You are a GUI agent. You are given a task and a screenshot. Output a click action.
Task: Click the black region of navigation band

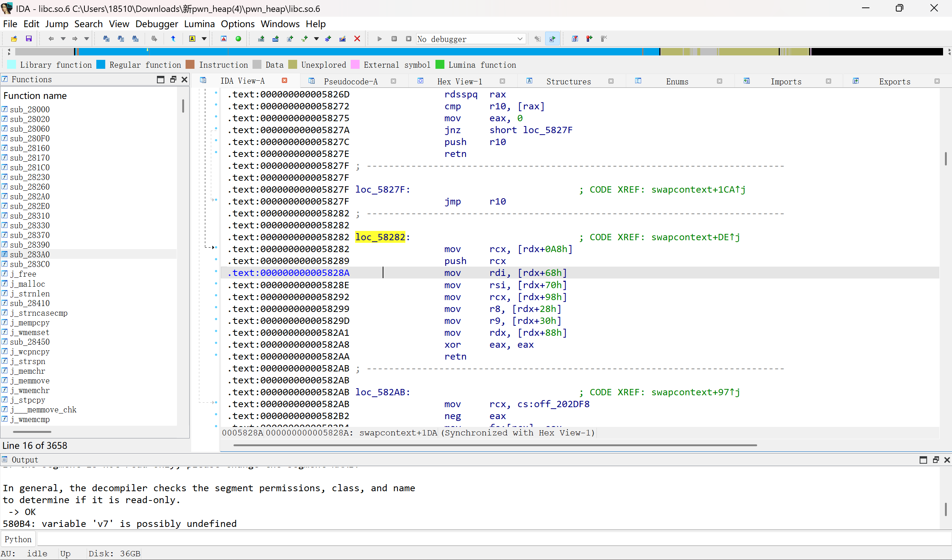point(877,52)
